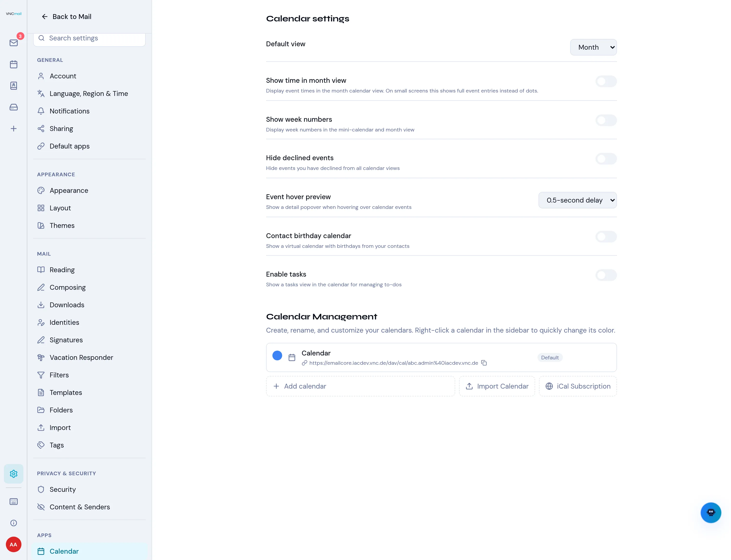Open the Default view Month dropdown
Screen dimensions: 731x560
[x=593, y=47]
